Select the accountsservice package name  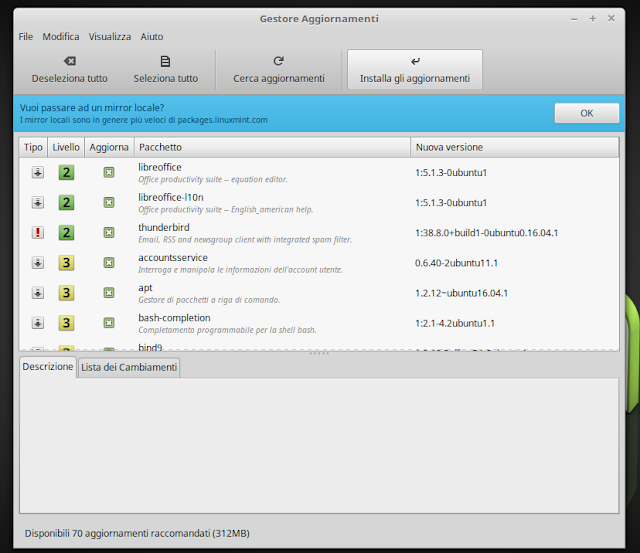pyautogui.click(x=173, y=258)
